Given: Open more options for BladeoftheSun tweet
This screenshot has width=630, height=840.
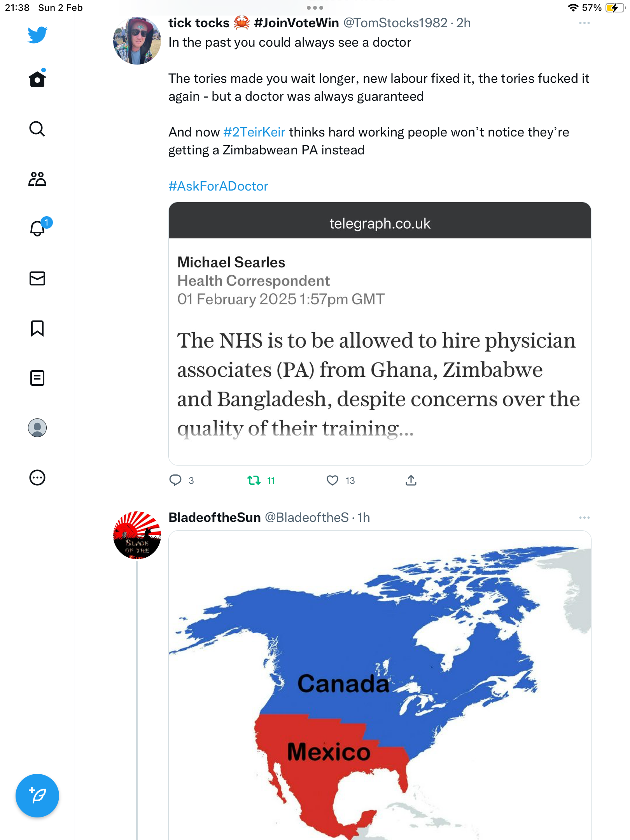Looking at the screenshot, I should coord(584,518).
